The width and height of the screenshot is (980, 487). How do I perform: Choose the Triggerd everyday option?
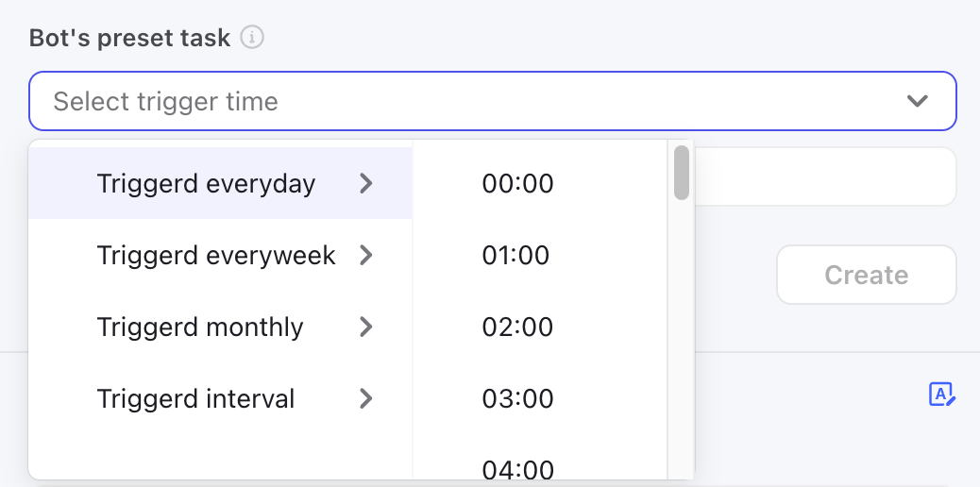pyautogui.click(x=220, y=183)
